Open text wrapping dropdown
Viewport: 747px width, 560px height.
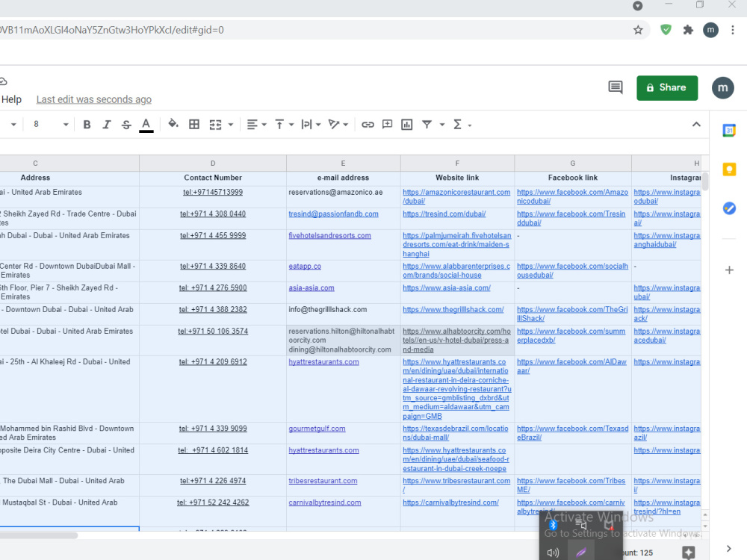tap(311, 125)
